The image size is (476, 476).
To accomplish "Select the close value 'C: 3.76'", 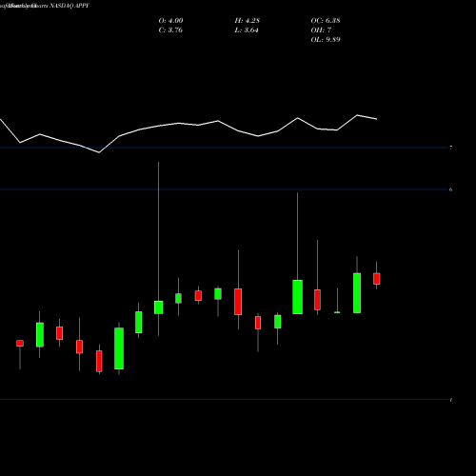I will click(x=170, y=30).
